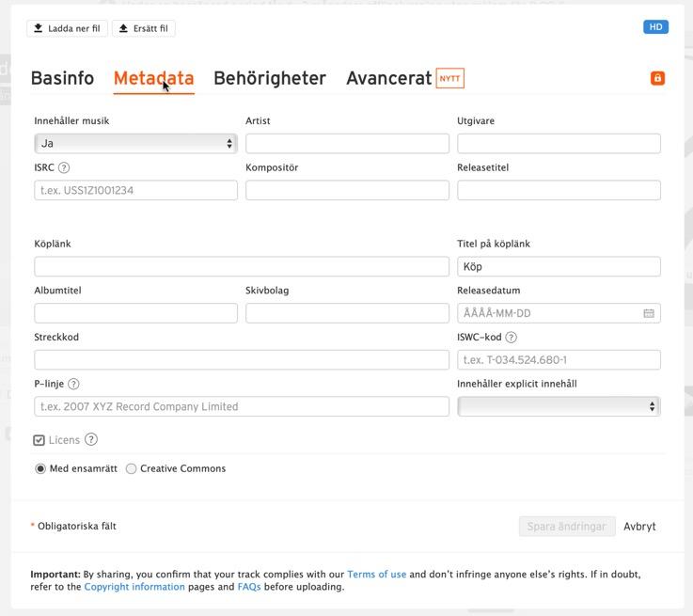Screen dimensions: 693x616
Task: Go to the Avancerat tab
Action: click(x=388, y=78)
